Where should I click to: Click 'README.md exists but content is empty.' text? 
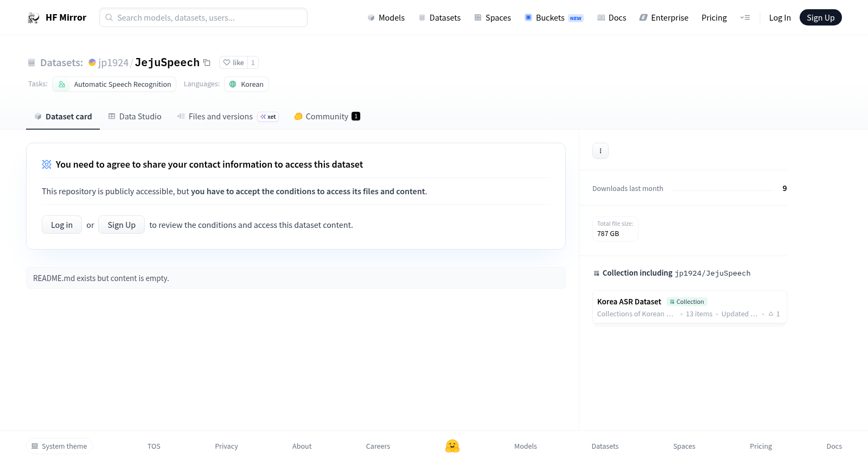coord(101,278)
